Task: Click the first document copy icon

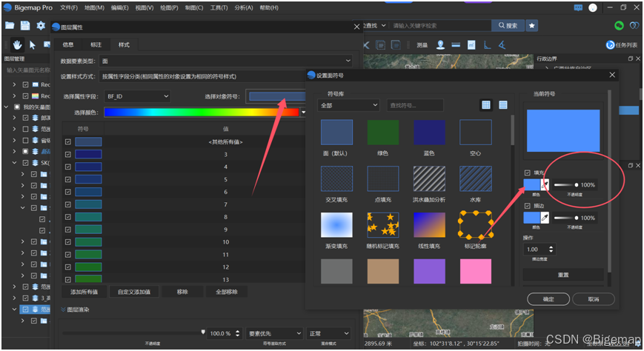Action: point(381,44)
